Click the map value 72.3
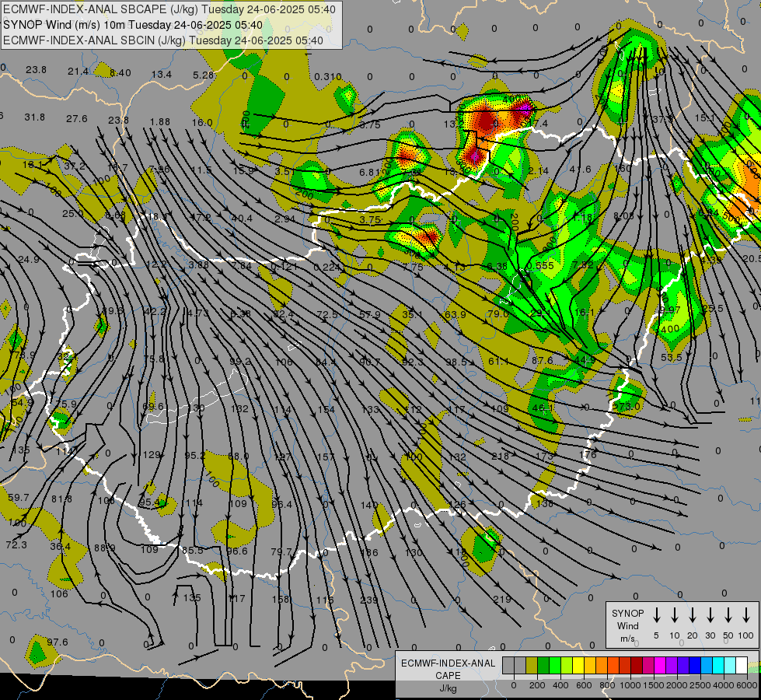Screen dimensions: 761x700 click(16, 545)
